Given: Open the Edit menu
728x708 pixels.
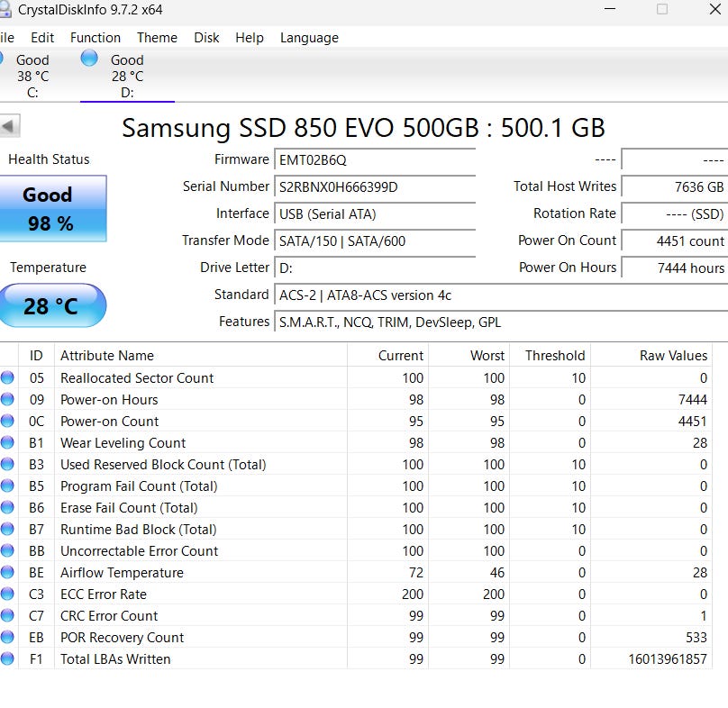Looking at the screenshot, I should click(42, 38).
